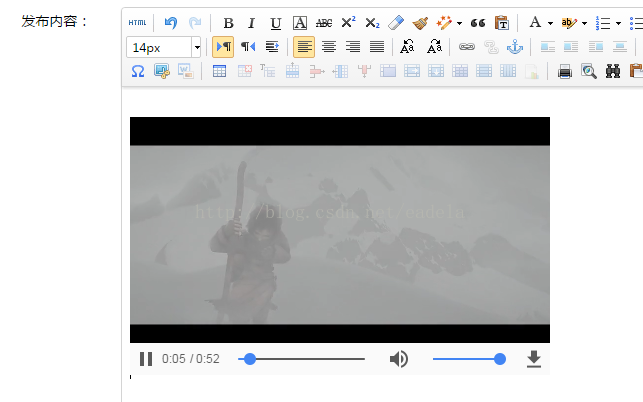643x402 pixels.
Task: Apply the font color A
Action: (x=535, y=23)
